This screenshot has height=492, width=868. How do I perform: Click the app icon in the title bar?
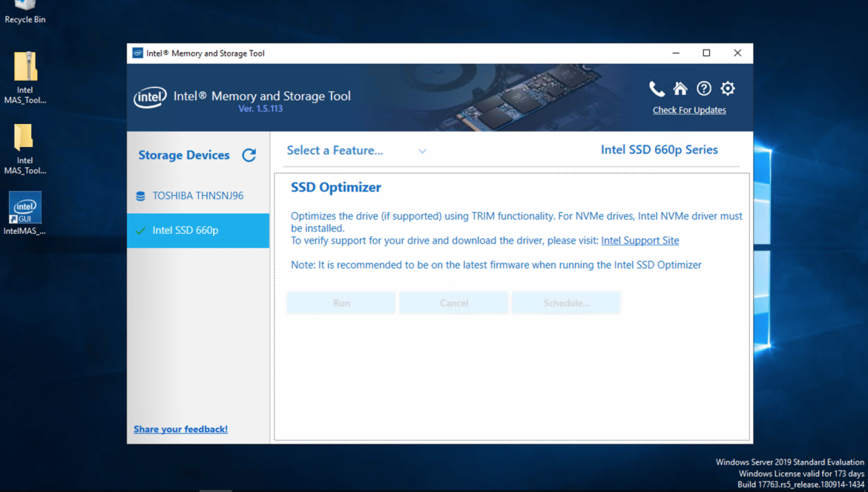(138, 53)
